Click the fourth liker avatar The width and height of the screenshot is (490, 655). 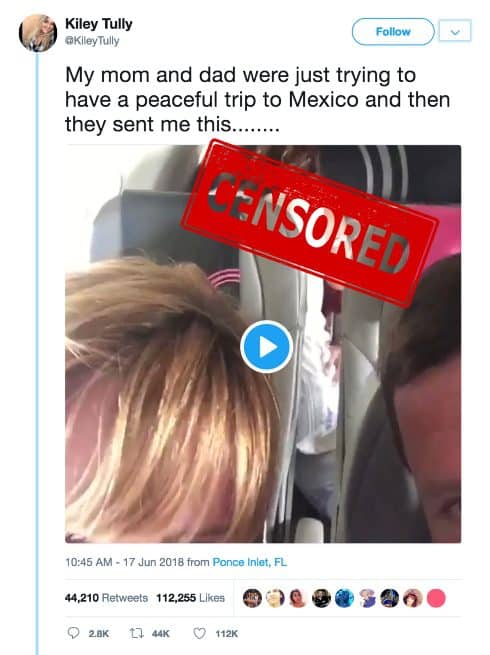pyautogui.click(x=321, y=598)
